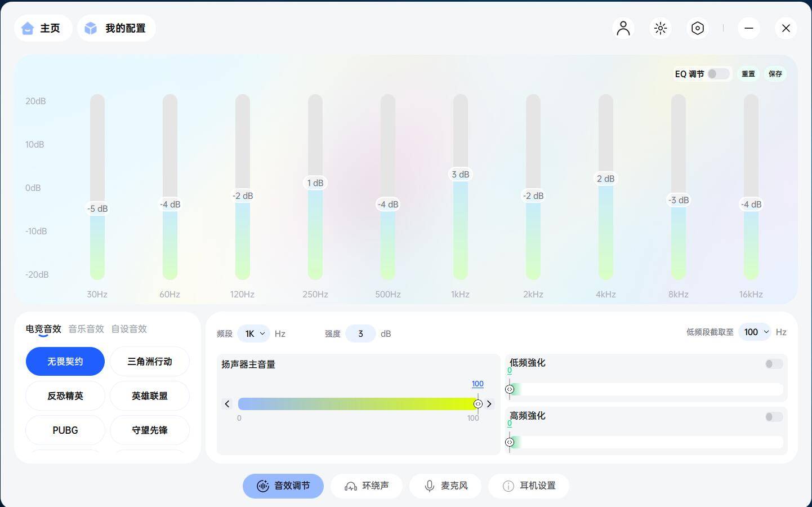Click the 500Hz EQ slider handle
This screenshot has height=507, width=812.
[388, 204]
